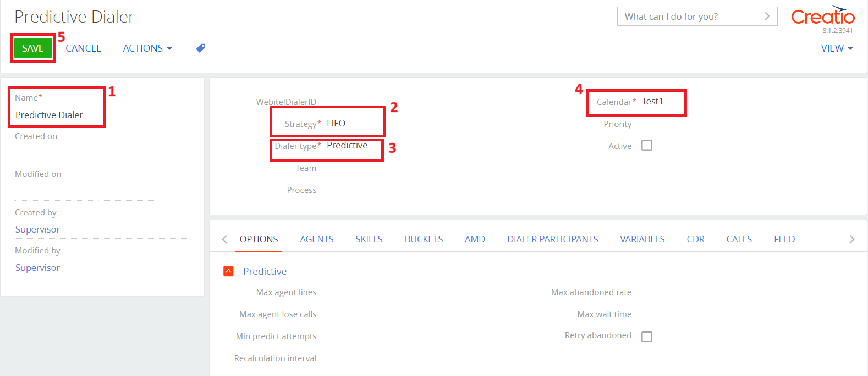
Task: Toggle the Retry abandoned checkbox
Action: pos(647,336)
